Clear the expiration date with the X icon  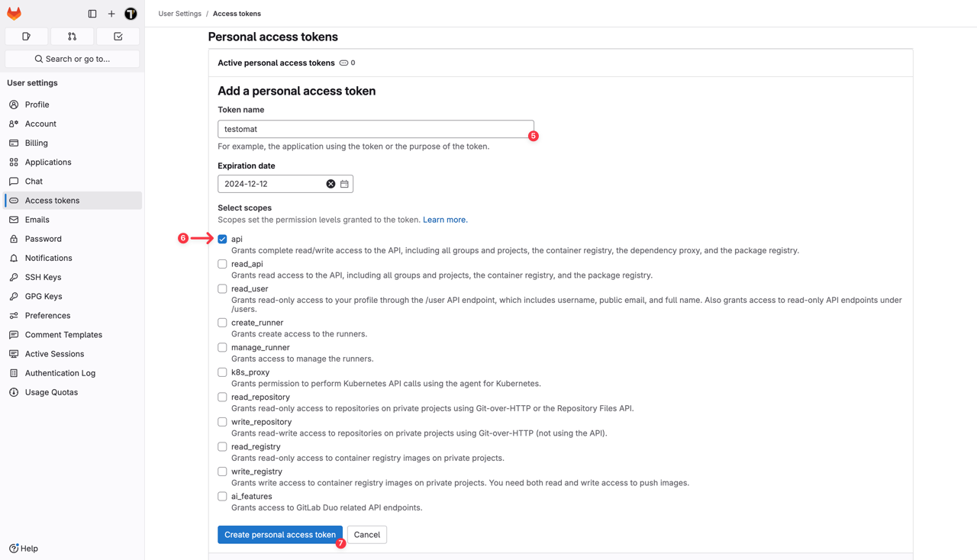click(x=331, y=183)
